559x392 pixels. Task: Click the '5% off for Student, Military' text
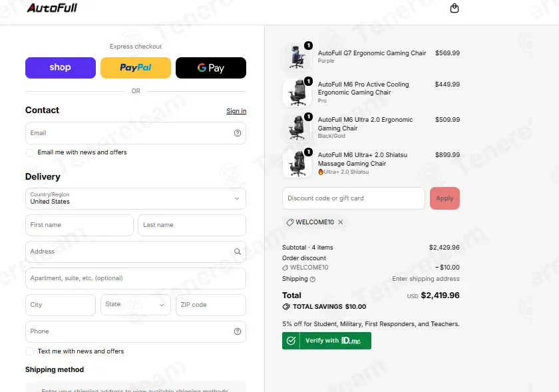click(371, 324)
